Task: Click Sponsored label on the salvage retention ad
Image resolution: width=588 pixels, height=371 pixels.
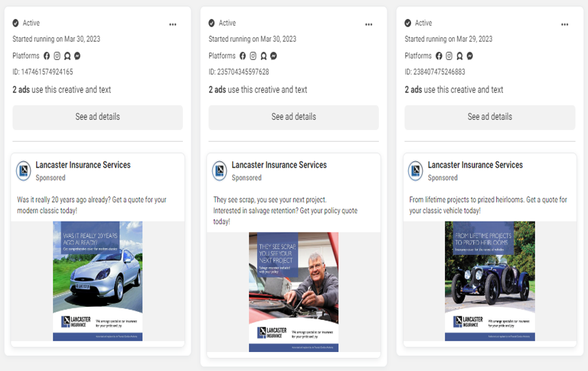Action: (246, 178)
